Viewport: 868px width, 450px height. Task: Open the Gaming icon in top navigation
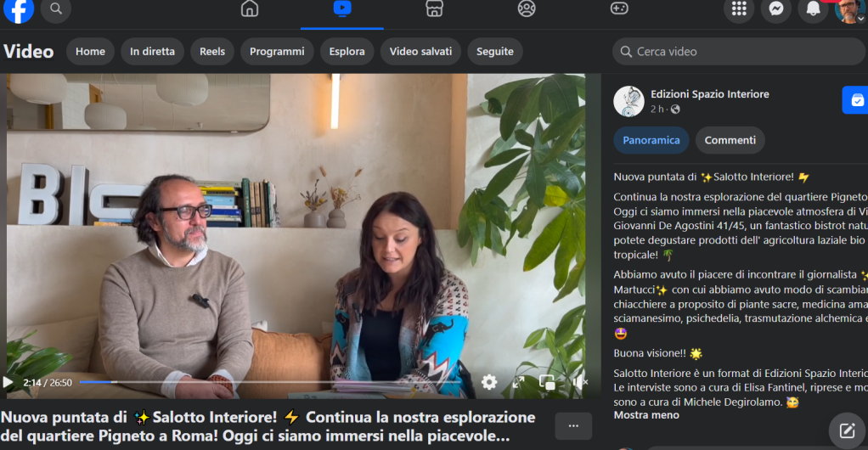click(619, 9)
